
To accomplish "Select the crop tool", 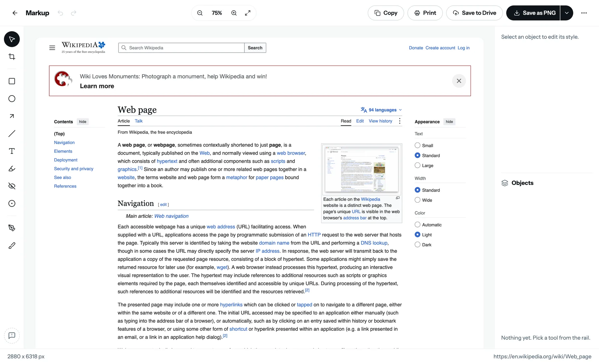I will (12, 57).
